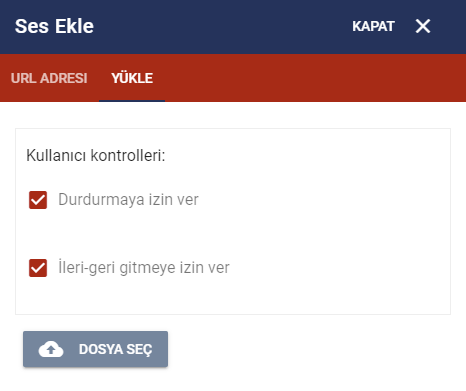This screenshot has height=391, width=466.
Task: Click the X close icon in header
Action: 423,26
